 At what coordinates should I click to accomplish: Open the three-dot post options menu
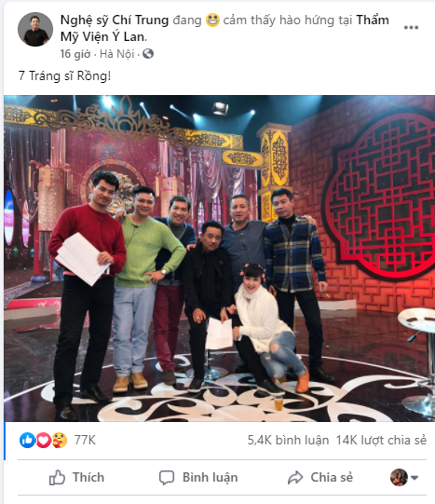tap(411, 28)
